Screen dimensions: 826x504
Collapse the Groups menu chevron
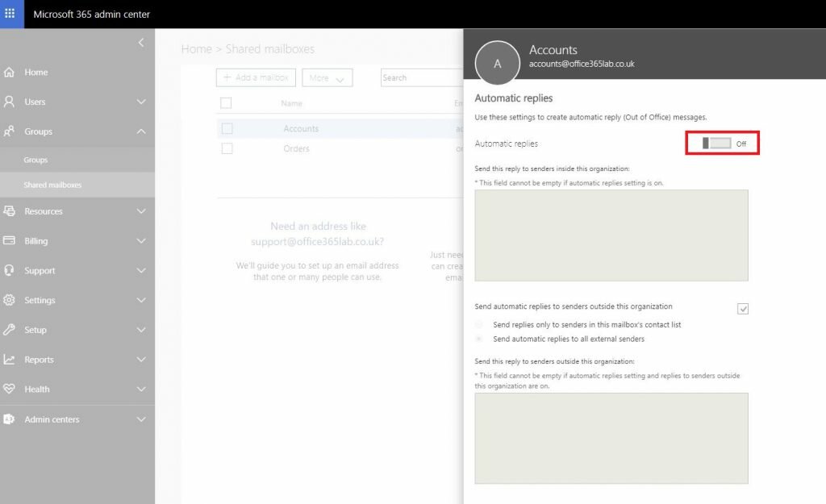point(141,131)
